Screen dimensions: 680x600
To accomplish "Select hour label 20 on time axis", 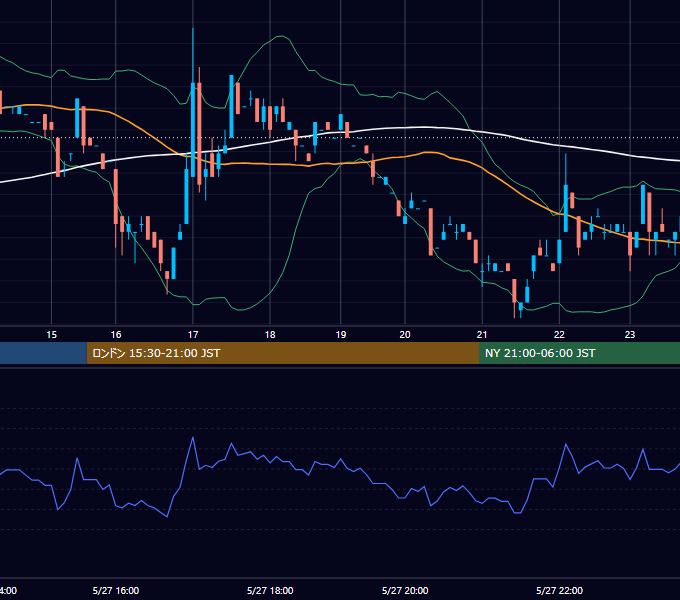I will click(405, 335).
